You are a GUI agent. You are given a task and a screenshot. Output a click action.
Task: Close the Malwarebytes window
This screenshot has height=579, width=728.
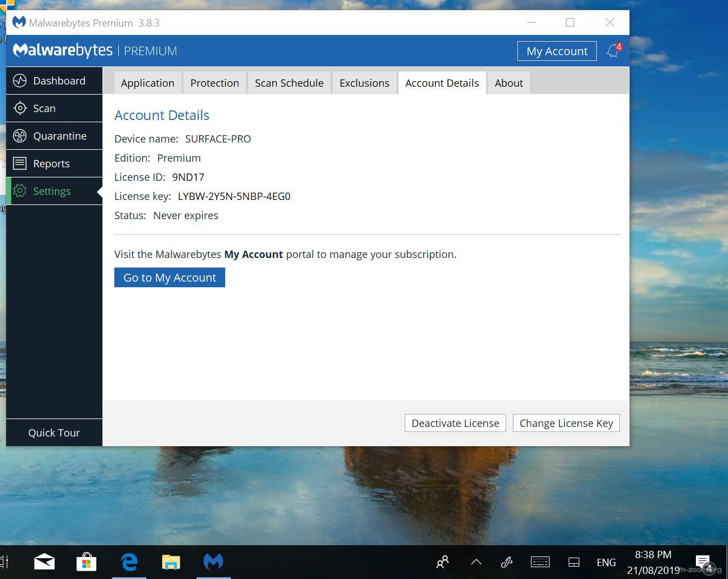coord(610,22)
